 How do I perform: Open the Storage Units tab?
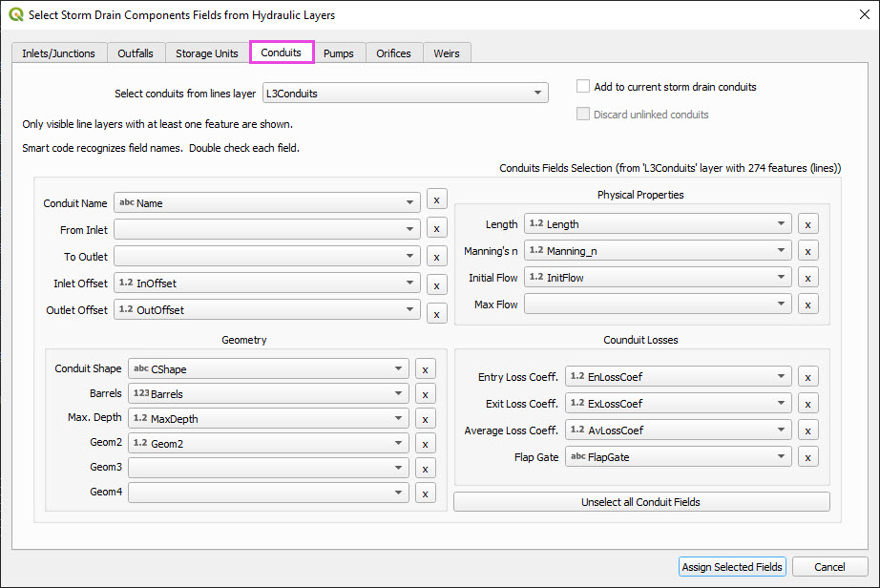pos(207,53)
